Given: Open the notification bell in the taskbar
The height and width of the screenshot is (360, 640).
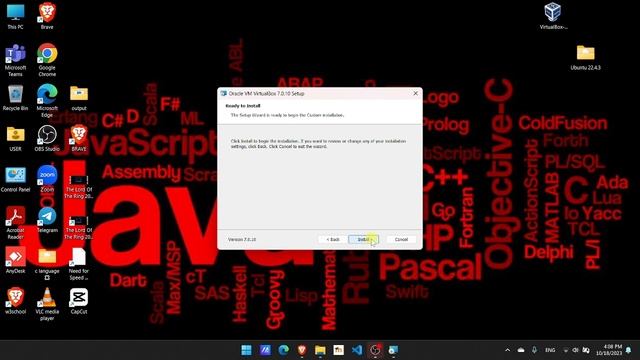Looking at the screenshot, I should point(629,350).
